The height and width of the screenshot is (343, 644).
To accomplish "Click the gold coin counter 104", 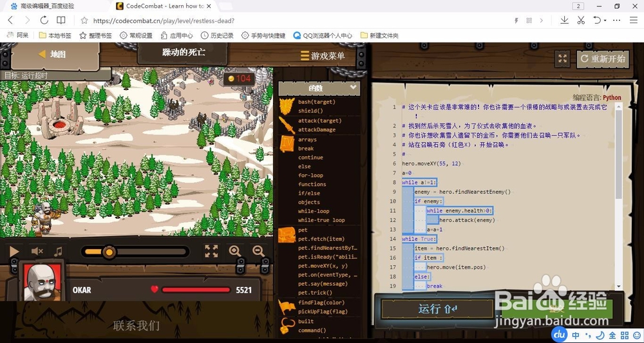I will [x=239, y=79].
